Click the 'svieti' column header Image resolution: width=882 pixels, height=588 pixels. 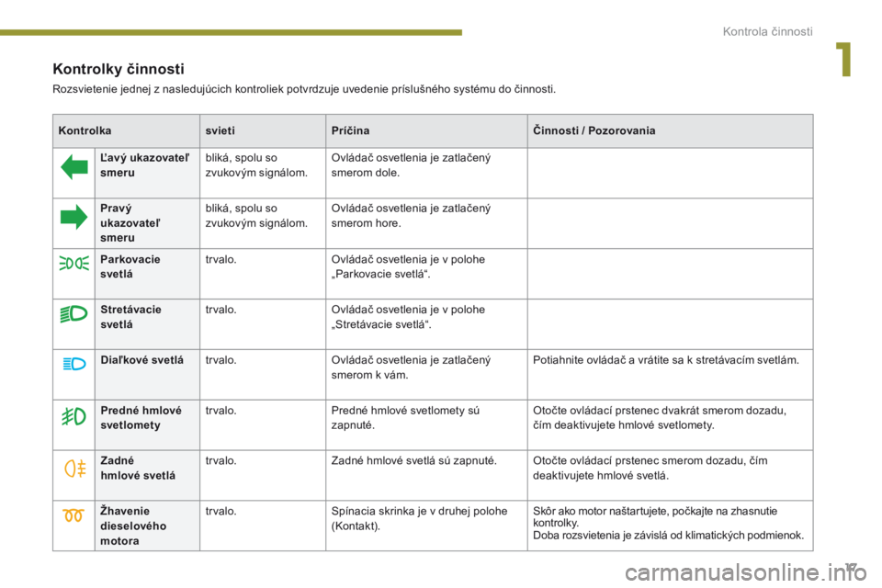pyautogui.click(x=220, y=130)
